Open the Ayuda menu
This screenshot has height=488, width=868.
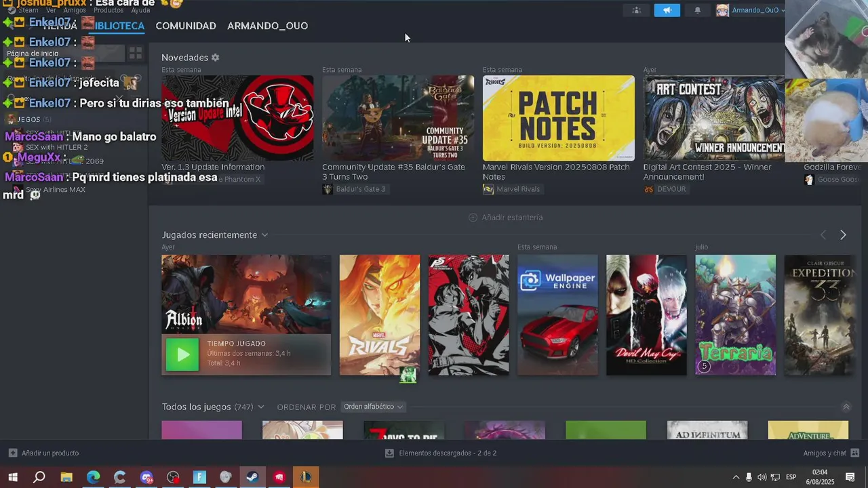140,10
